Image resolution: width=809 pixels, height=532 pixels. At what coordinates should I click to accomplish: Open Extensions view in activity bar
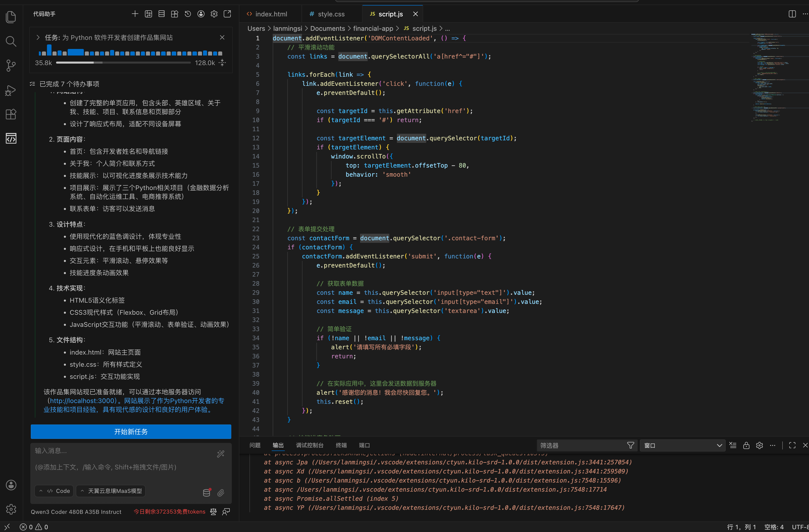pyautogui.click(x=11, y=114)
